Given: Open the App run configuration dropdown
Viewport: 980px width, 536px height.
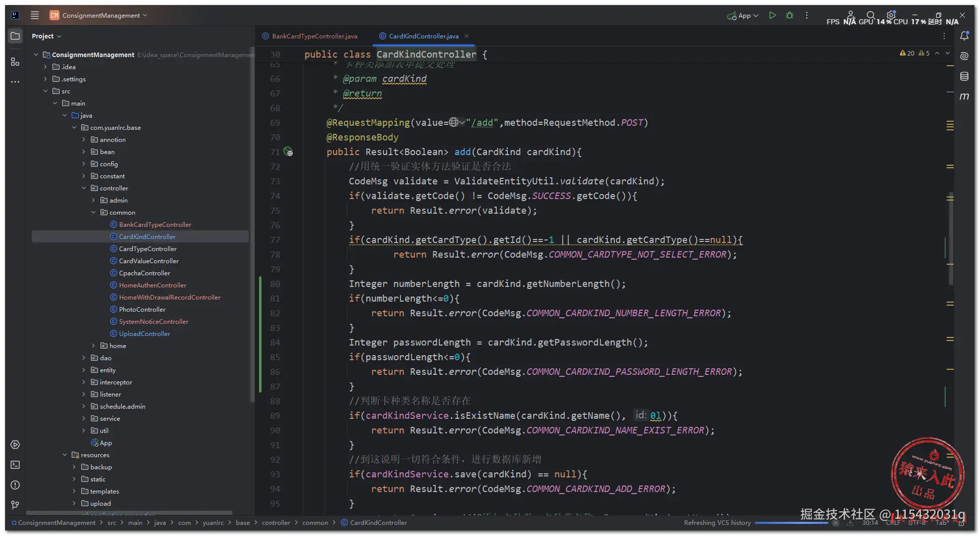Looking at the screenshot, I should [743, 15].
